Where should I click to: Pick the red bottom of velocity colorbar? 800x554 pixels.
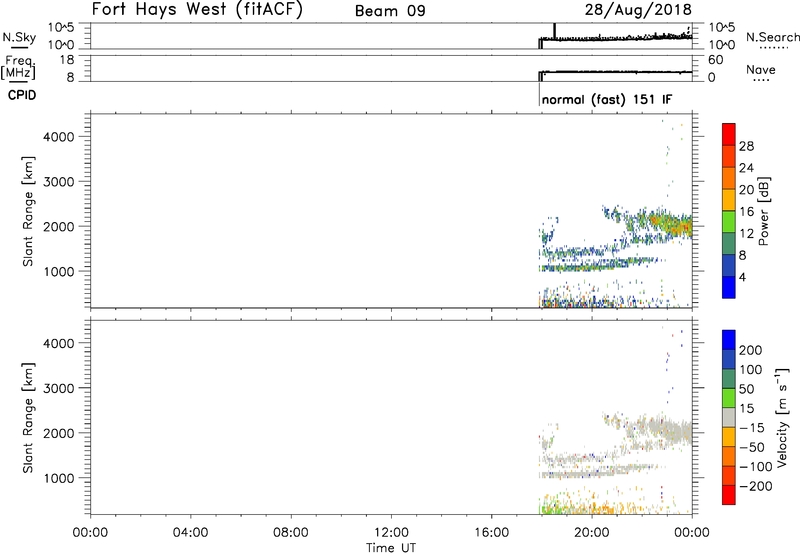(729, 495)
